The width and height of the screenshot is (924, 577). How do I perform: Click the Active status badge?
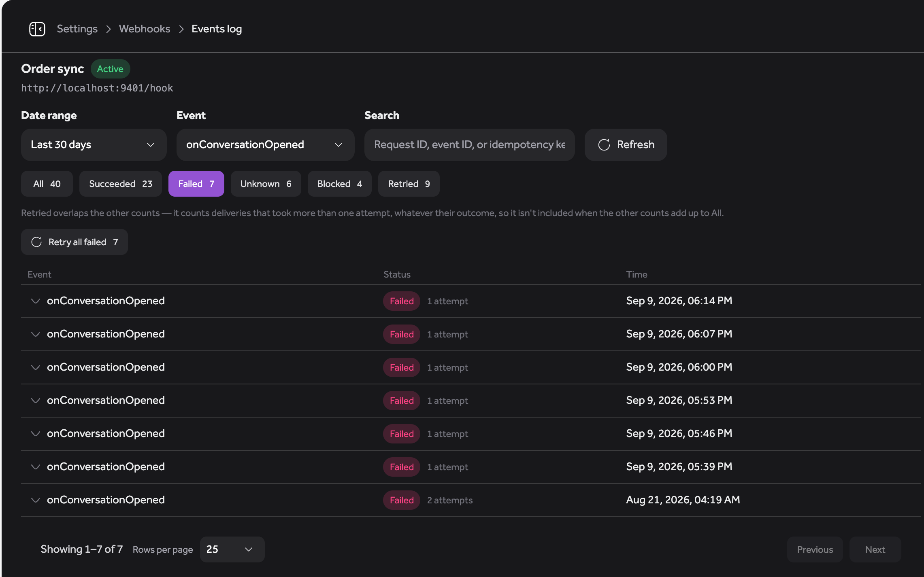(110, 69)
